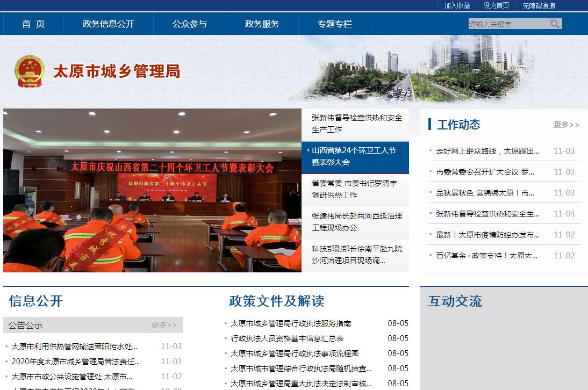
Task: Open 行政执法人员资格基本信息汇总表 document
Action: (287, 338)
